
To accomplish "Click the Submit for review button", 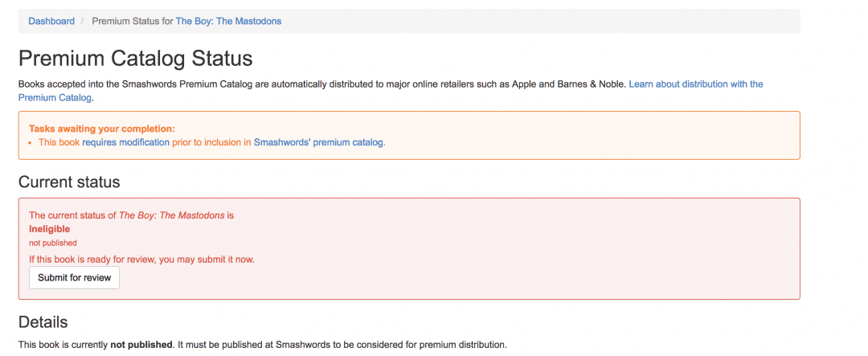I will (74, 277).
